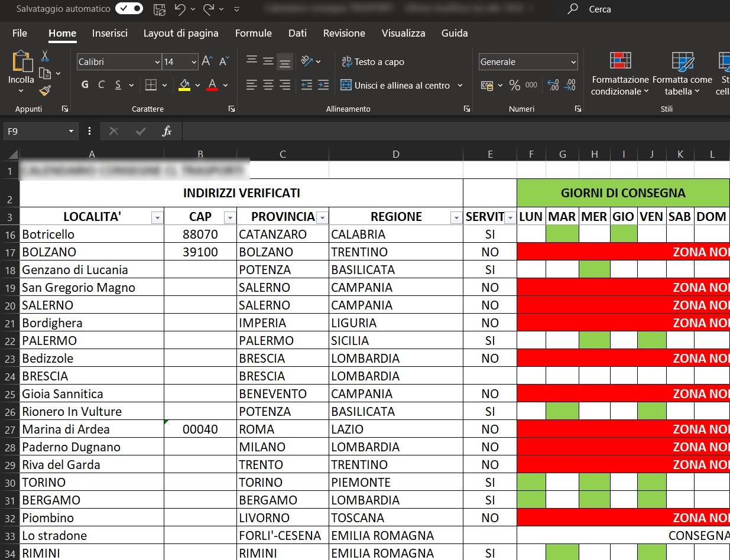
Task: Open the Calibri font name dropdown
Action: coord(157,62)
